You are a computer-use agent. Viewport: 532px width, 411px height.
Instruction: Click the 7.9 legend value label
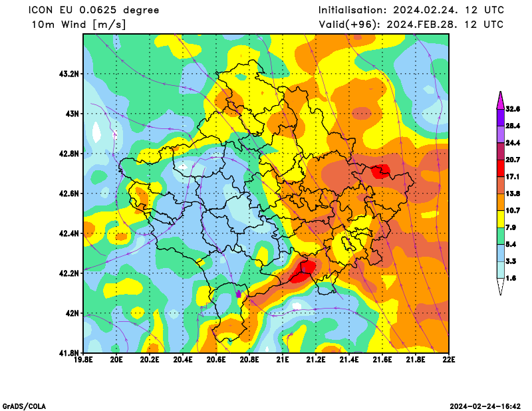click(x=511, y=227)
